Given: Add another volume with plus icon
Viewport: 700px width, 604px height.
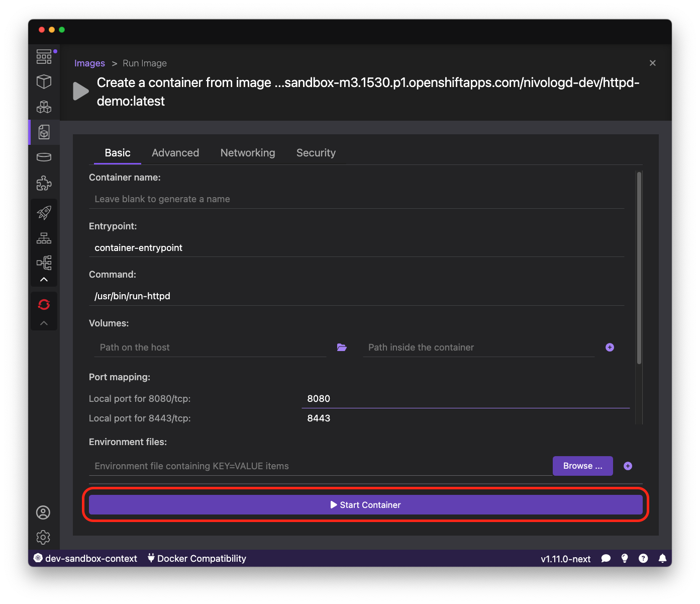Looking at the screenshot, I should (610, 348).
